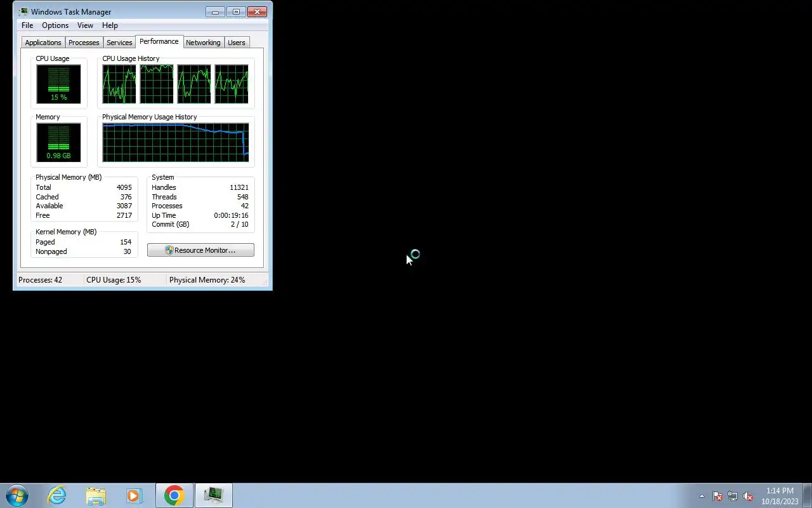Click the Task Manager taskbar button

pos(214,495)
